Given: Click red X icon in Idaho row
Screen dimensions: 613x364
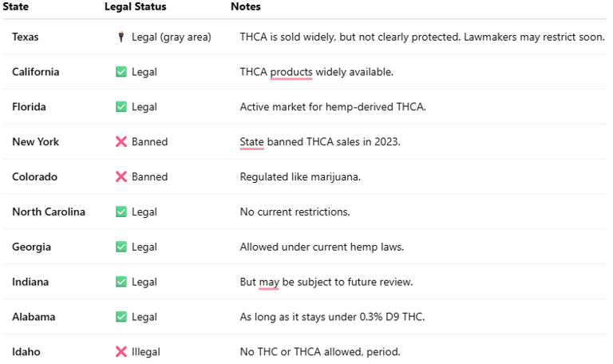Looking at the screenshot, I should pos(121,352).
